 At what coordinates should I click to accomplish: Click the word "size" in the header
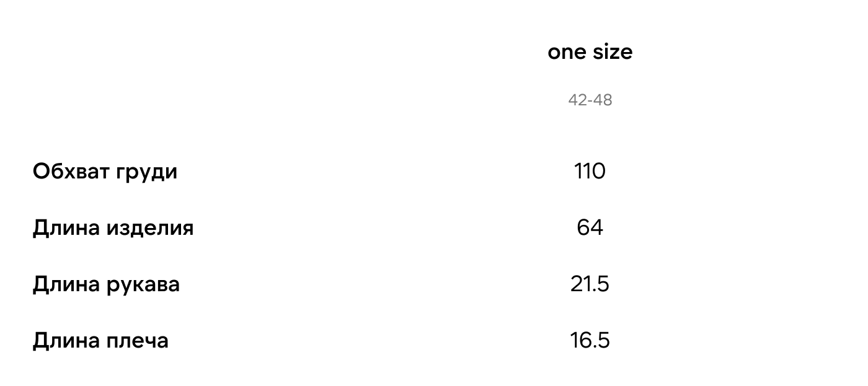click(612, 52)
